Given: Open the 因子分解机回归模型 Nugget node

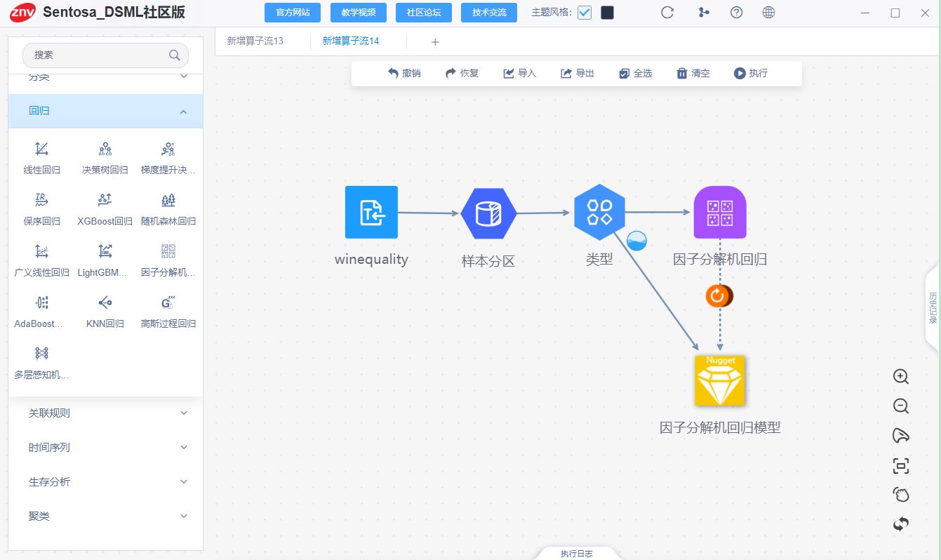Looking at the screenshot, I should click(720, 381).
